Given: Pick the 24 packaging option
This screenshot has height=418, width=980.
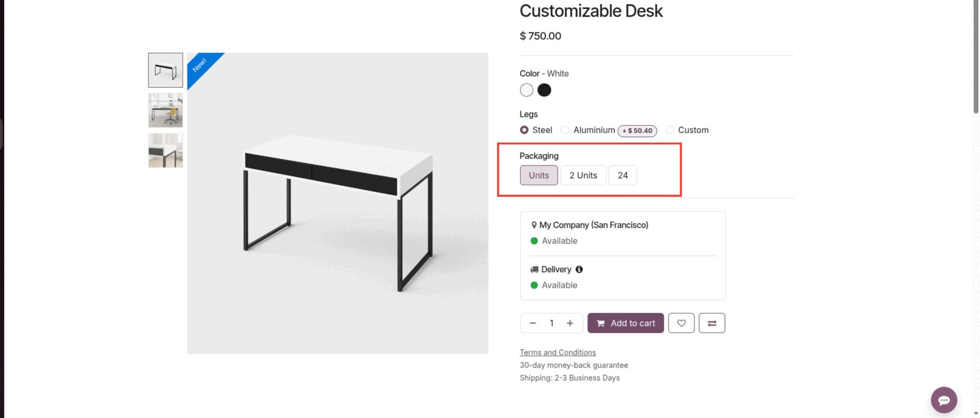Looking at the screenshot, I should point(622,175).
